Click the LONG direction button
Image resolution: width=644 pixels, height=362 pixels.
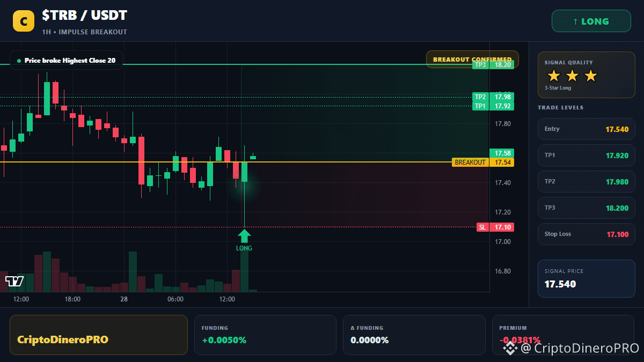pyautogui.click(x=591, y=21)
